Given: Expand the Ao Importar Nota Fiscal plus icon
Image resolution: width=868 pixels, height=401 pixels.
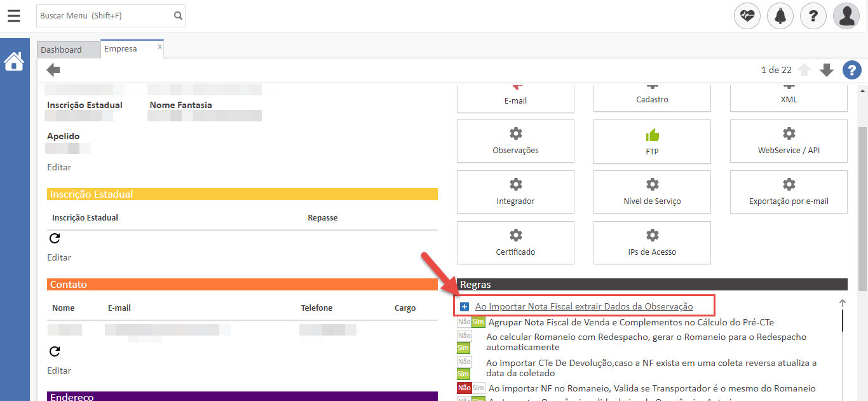Looking at the screenshot, I should 465,307.
